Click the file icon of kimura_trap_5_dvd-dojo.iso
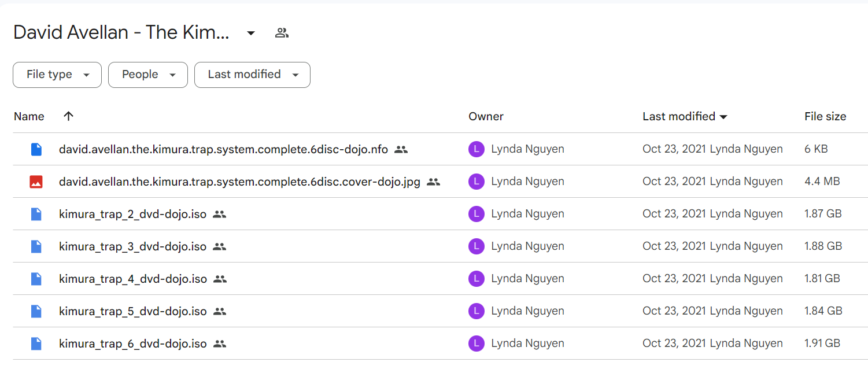The image size is (868, 373). click(x=36, y=311)
